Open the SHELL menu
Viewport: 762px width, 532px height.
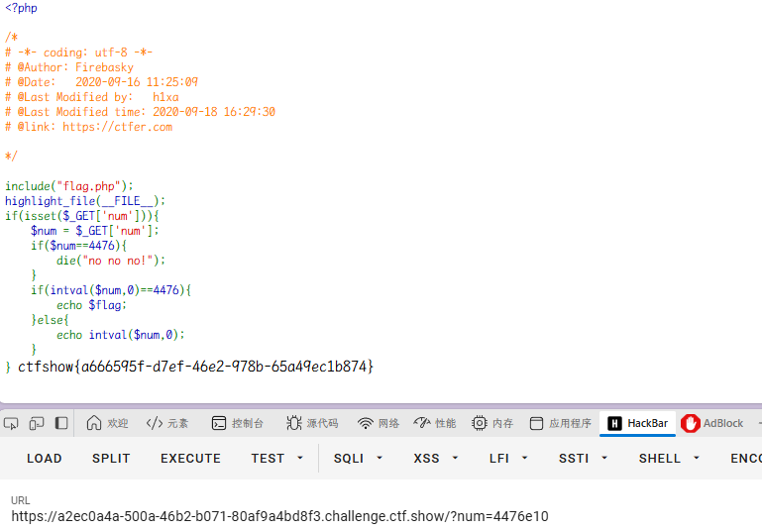point(660,458)
